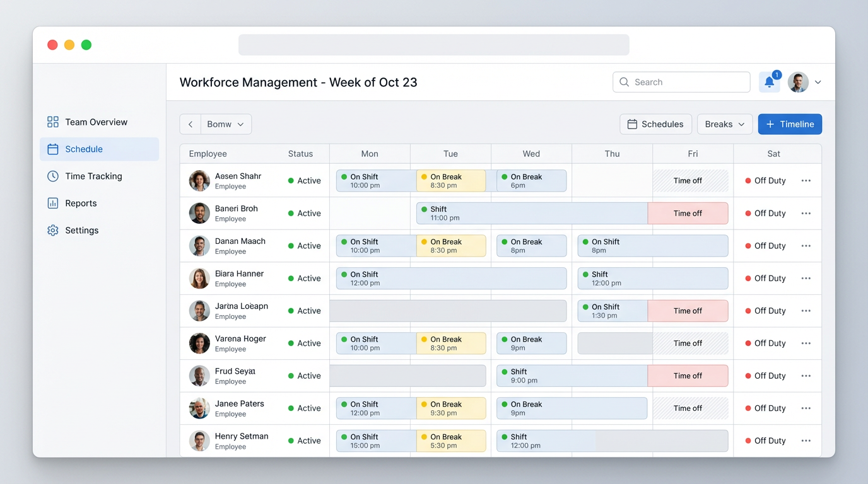Click the Thu day column header
The image size is (868, 484).
click(612, 154)
